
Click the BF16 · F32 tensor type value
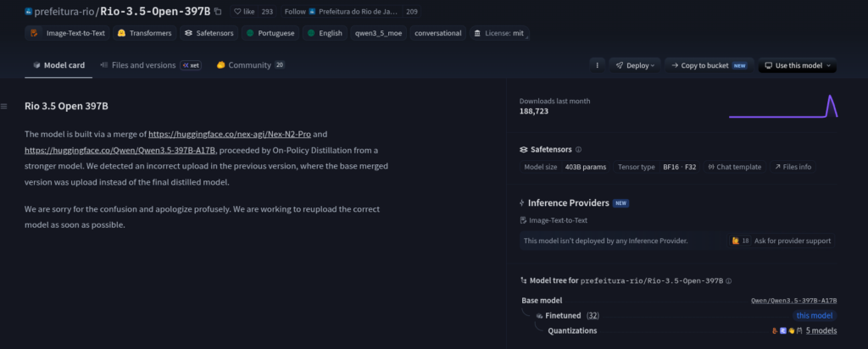tap(679, 167)
